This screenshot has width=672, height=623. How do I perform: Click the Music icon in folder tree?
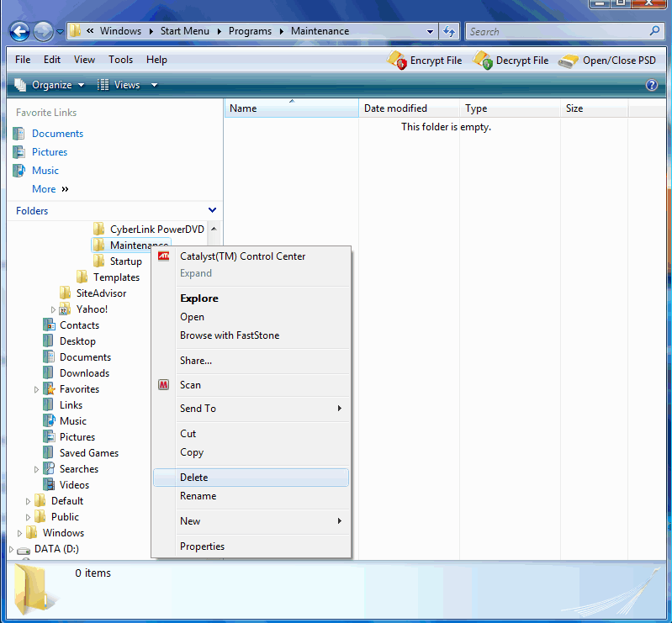point(49,420)
